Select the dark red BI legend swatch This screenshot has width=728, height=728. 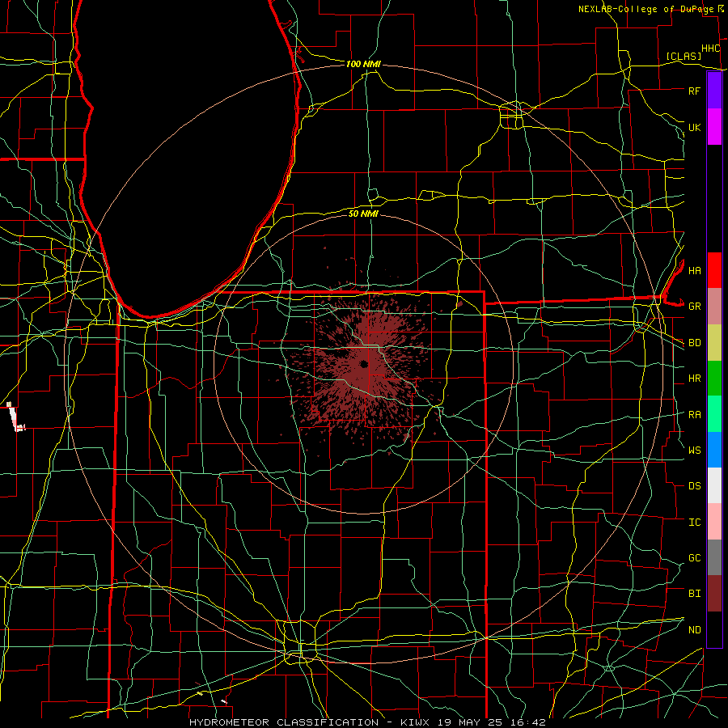[x=714, y=594]
